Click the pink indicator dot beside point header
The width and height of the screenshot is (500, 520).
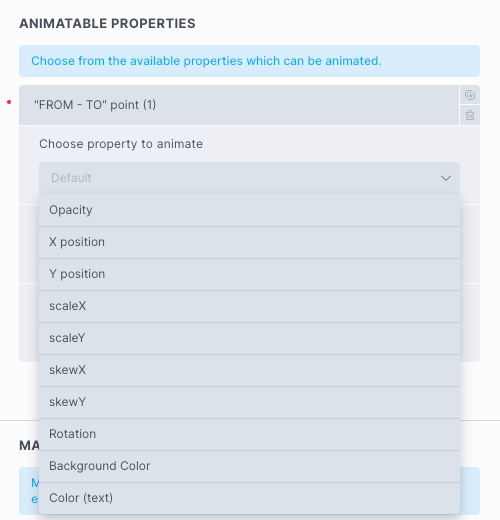(x=9, y=102)
